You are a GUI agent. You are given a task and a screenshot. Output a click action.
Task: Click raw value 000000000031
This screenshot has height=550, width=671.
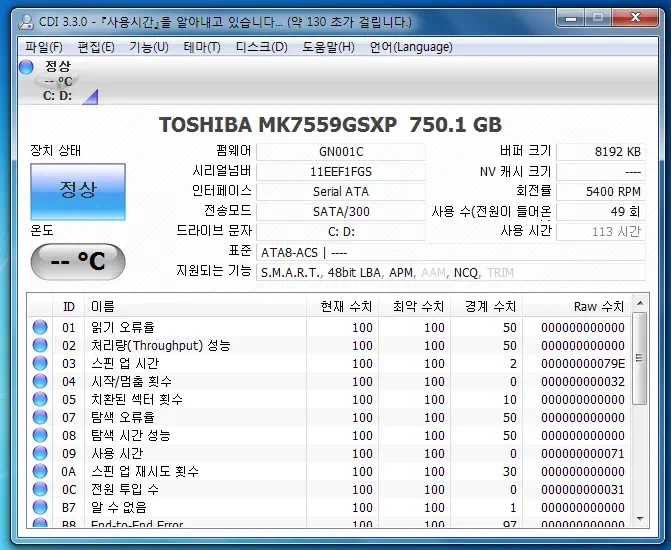point(582,489)
